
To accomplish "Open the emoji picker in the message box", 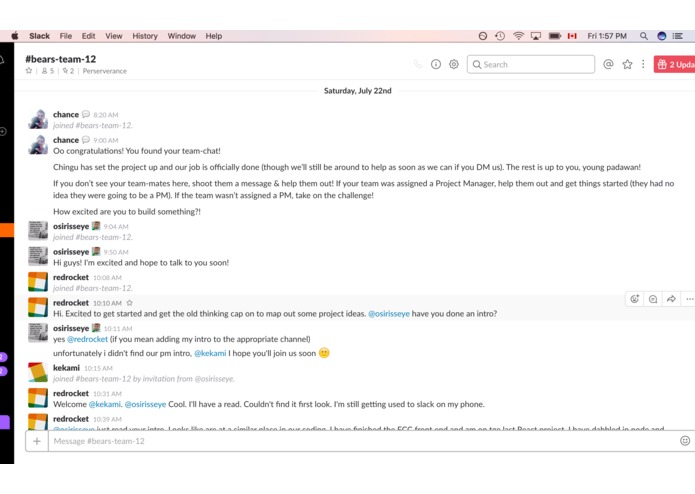I will click(685, 441).
